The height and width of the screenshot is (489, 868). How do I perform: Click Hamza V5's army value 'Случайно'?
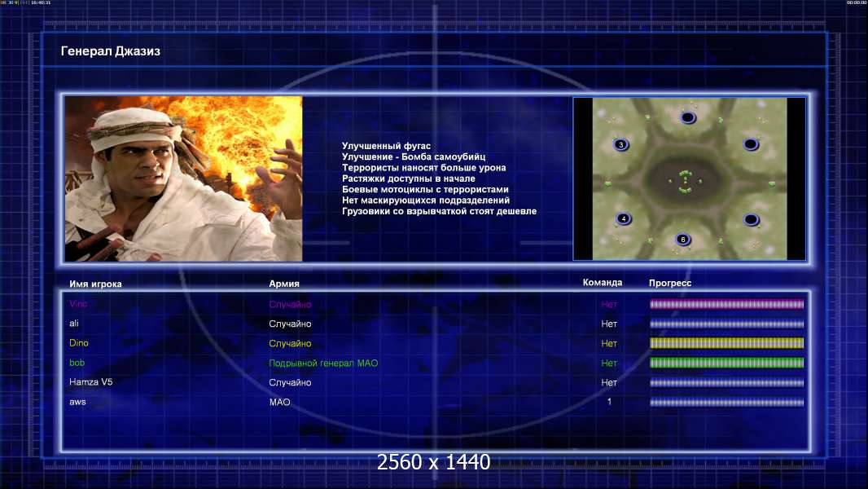click(290, 383)
